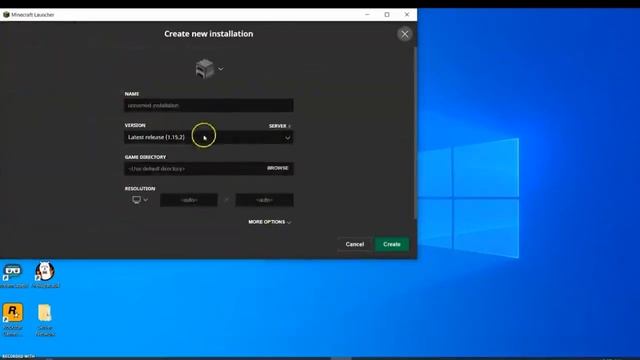Select the folder desktop icon
This screenshot has width=640, height=360.
[x=45, y=320]
